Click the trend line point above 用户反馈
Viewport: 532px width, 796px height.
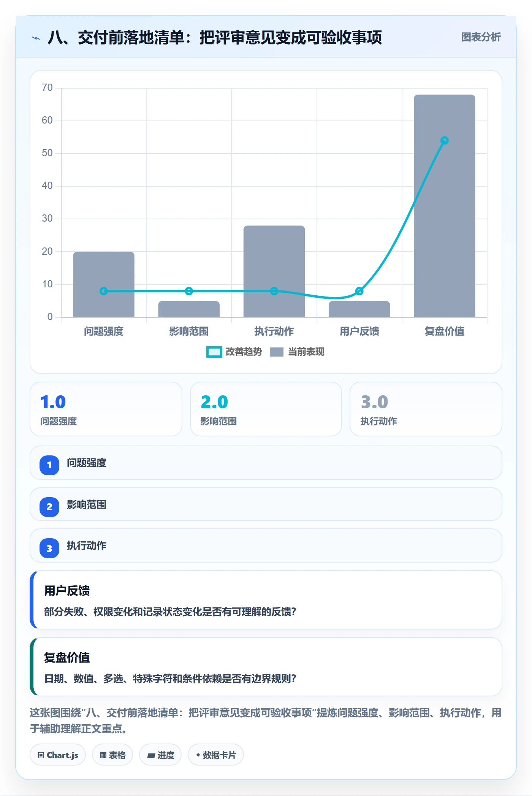[x=359, y=291]
